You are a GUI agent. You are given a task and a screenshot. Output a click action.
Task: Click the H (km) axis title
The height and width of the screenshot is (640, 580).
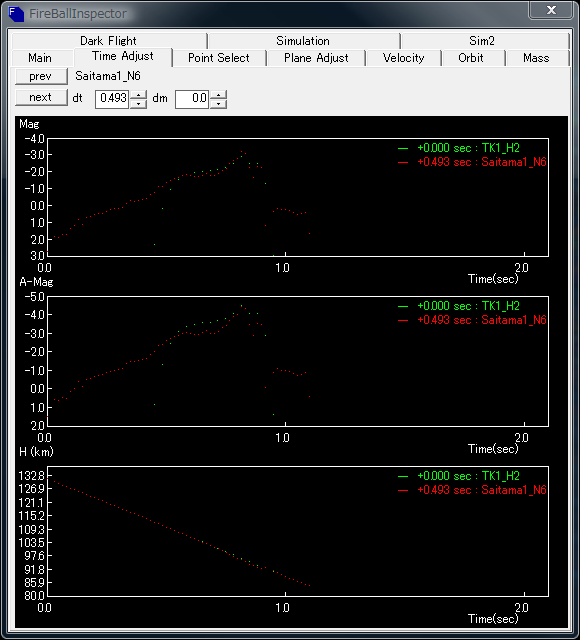(36, 452)
